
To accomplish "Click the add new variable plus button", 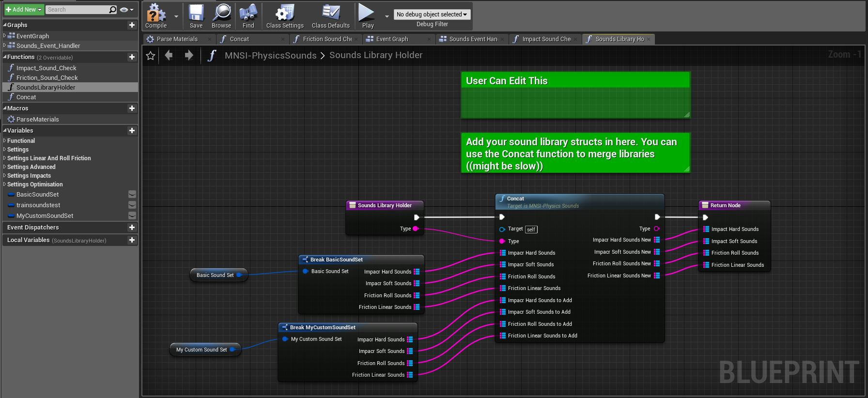I will click(x=132, y=131).
